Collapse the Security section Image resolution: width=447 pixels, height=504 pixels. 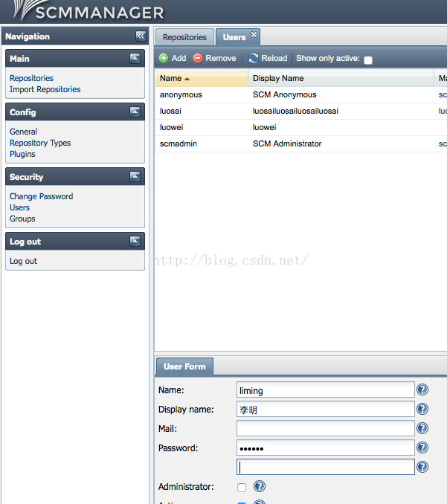click(x=135, y=176)
